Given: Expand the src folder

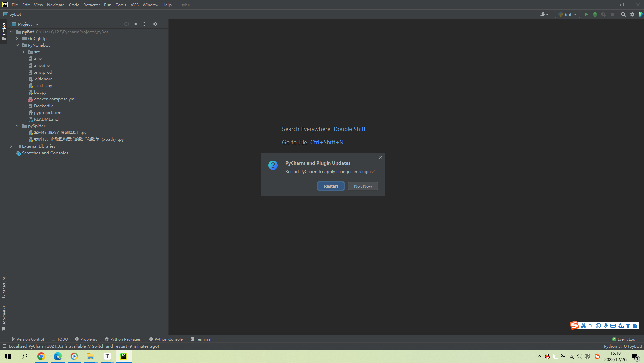Looking at the screenshot, I should [x=24, y=52].
